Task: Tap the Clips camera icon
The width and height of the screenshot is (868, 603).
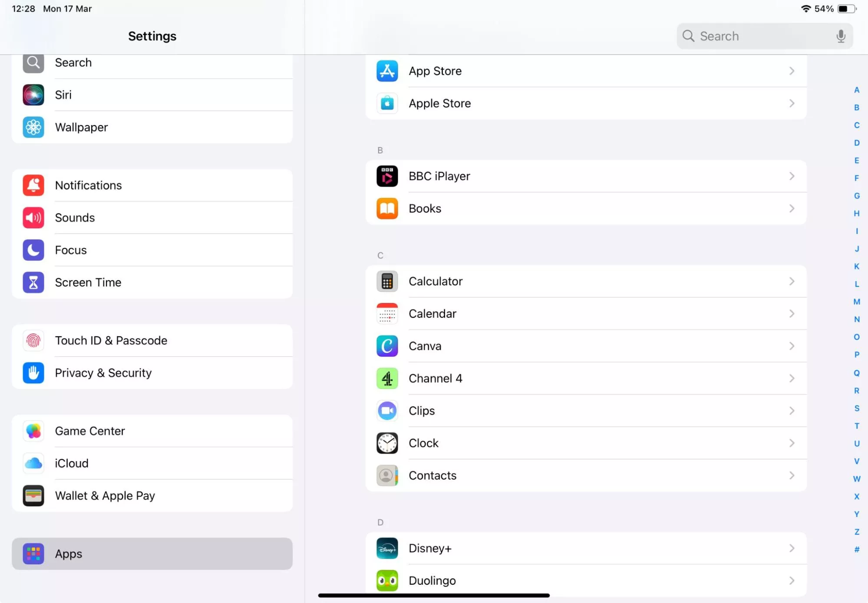Action: [x=387, y=411]
